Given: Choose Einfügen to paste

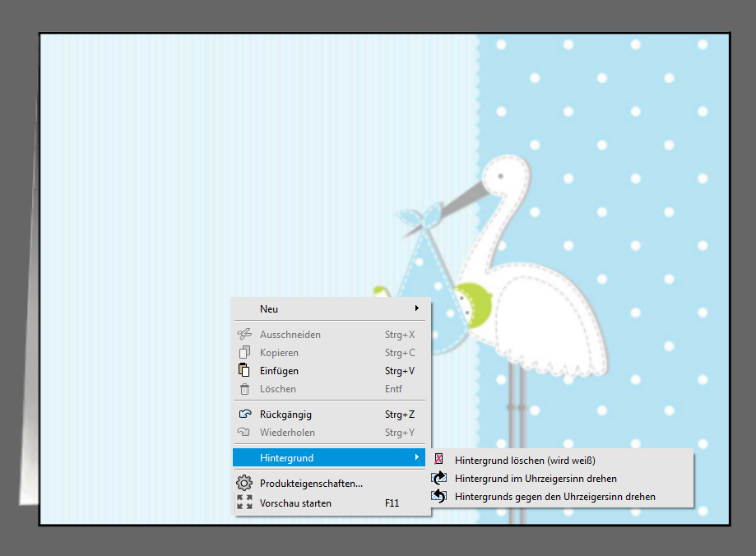Looking at the screenshot, I should pos(329,371).
